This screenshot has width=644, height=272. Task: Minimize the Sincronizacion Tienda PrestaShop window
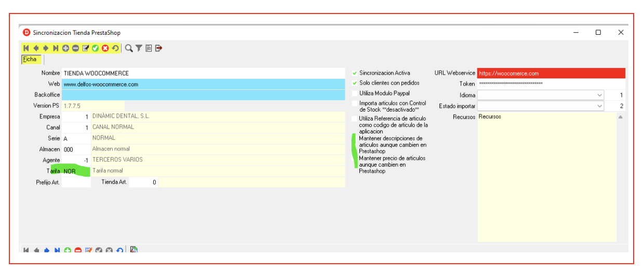[576, 32]
